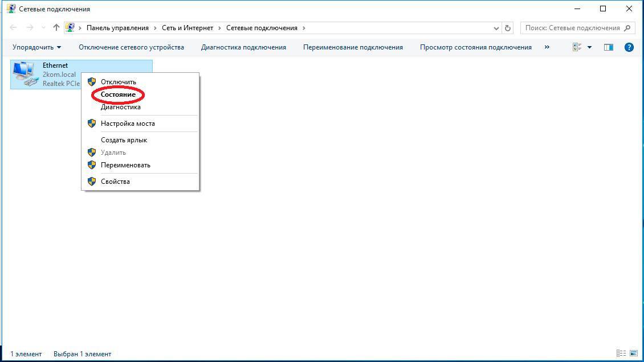Refresh the Network Connections folder view
The image size is (644, 362).
pyautogui.click(x=508, y=27)
